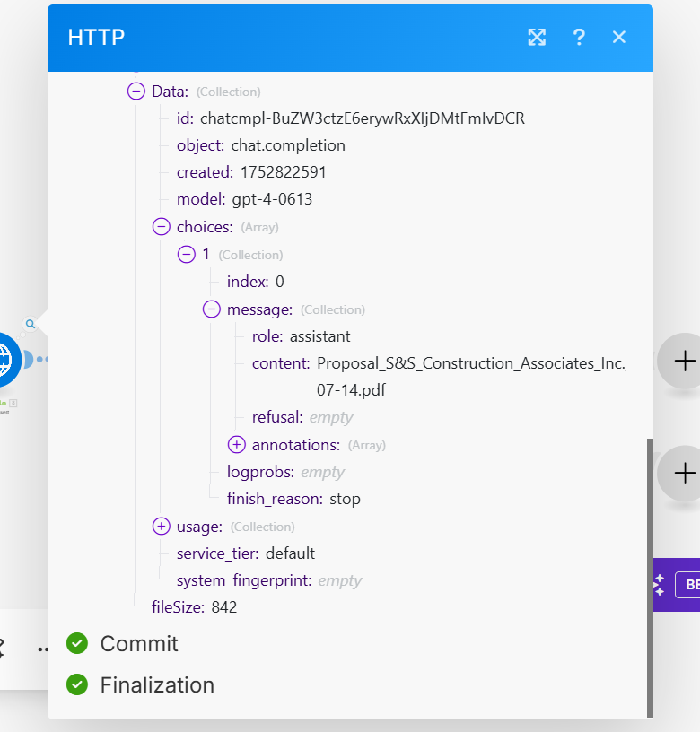Screen dimensions: 700x732
Task: Collapse the message collection
Action: tap(212, 309)
